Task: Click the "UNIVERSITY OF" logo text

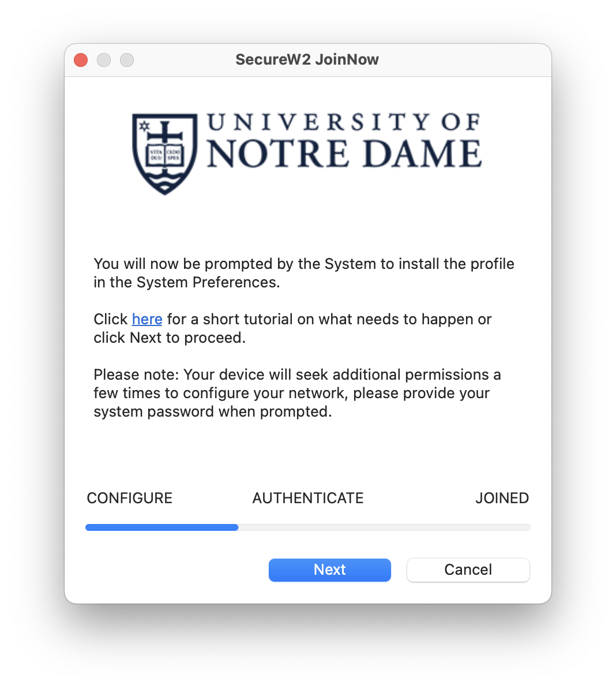Action: click(x=343, y=122)
